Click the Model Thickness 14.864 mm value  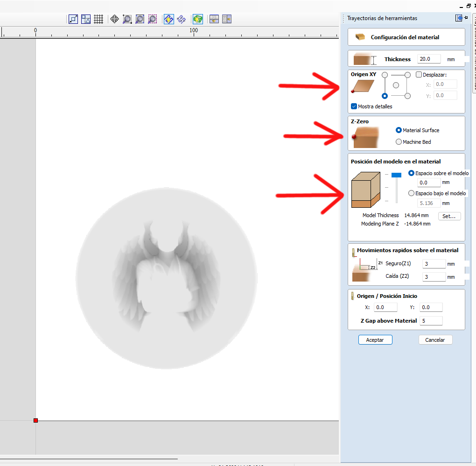(416, 215)
